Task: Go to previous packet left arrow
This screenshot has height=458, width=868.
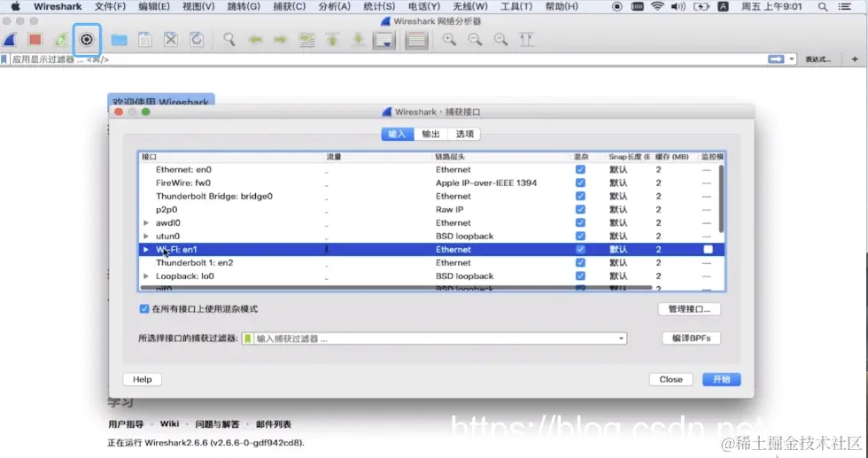Action: pos(255,40)
